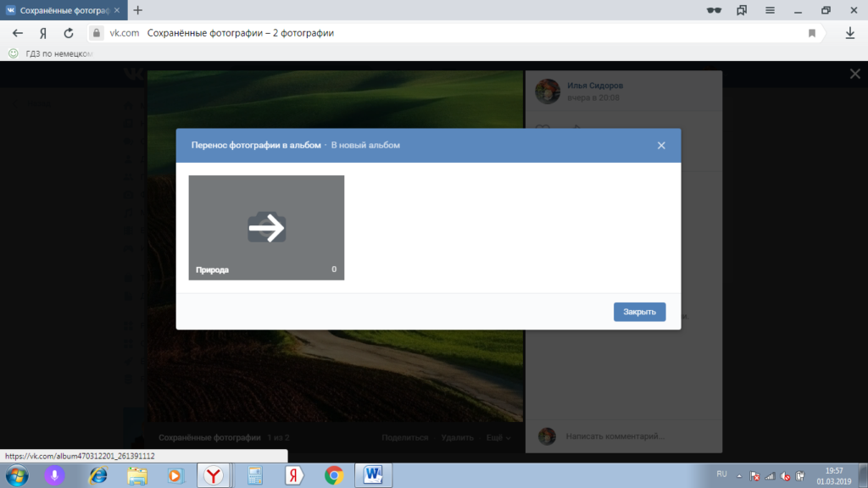Reload the page with the refresh icon
This screenshot has height=488, width=868.
(69, 33)
